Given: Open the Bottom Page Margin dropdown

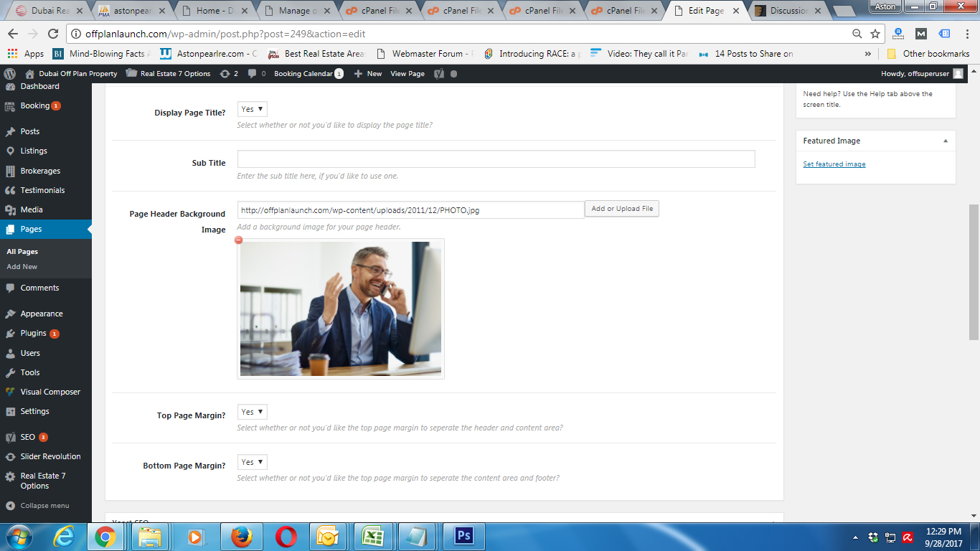Looking at the screenshot, I should pyautogui.click(x=253, y=462).
